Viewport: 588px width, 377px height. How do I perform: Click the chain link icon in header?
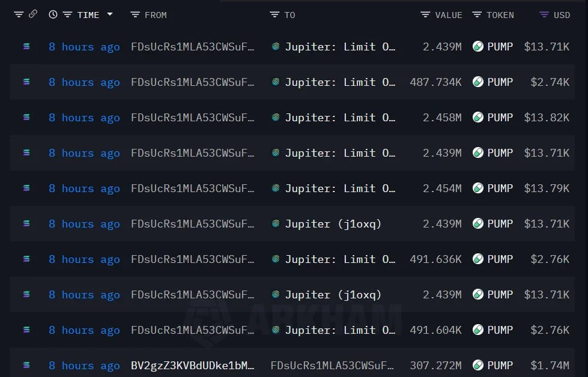click(x=33, y=14)
